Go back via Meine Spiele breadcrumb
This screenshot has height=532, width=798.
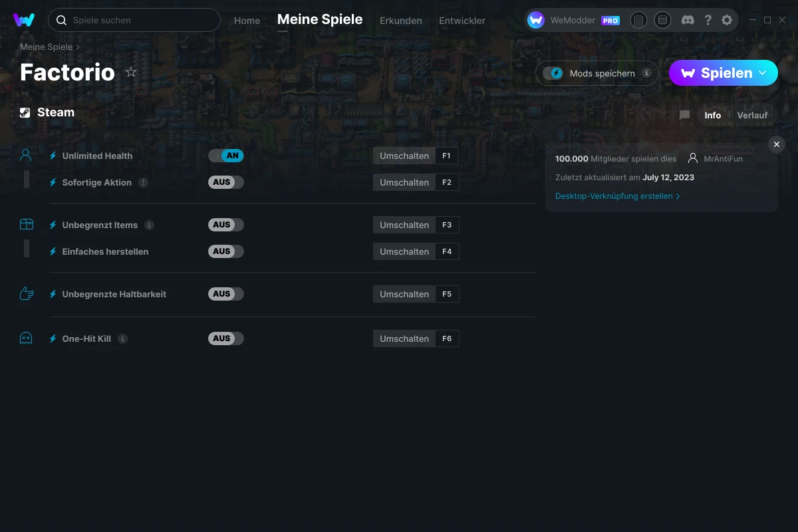47,47
